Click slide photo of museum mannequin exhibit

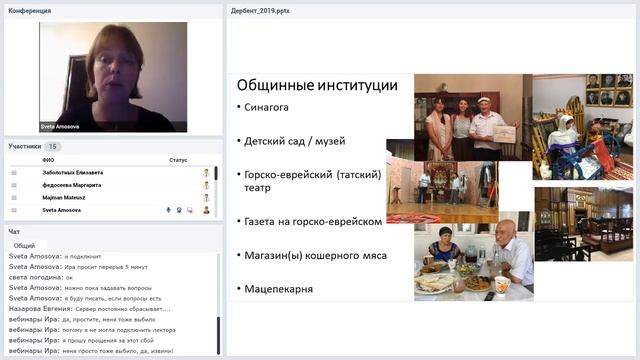click(583, 127)
